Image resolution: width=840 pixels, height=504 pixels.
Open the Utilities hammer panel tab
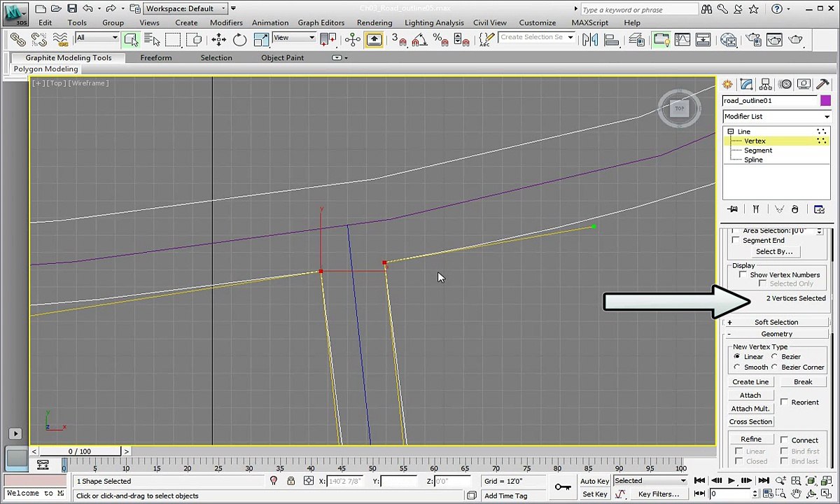pyautogui.click(x=822, y=85)
